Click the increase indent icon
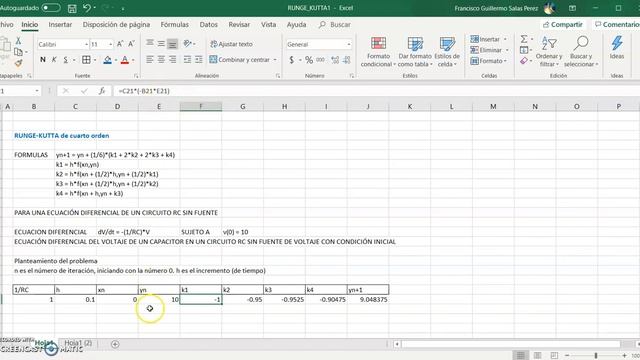The image size is (640, 360). tap(199, 60)
